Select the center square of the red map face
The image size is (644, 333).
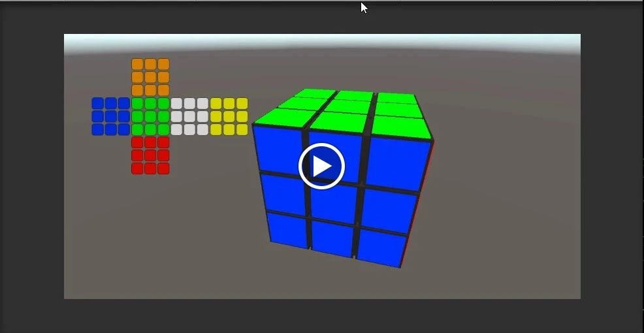150,155
